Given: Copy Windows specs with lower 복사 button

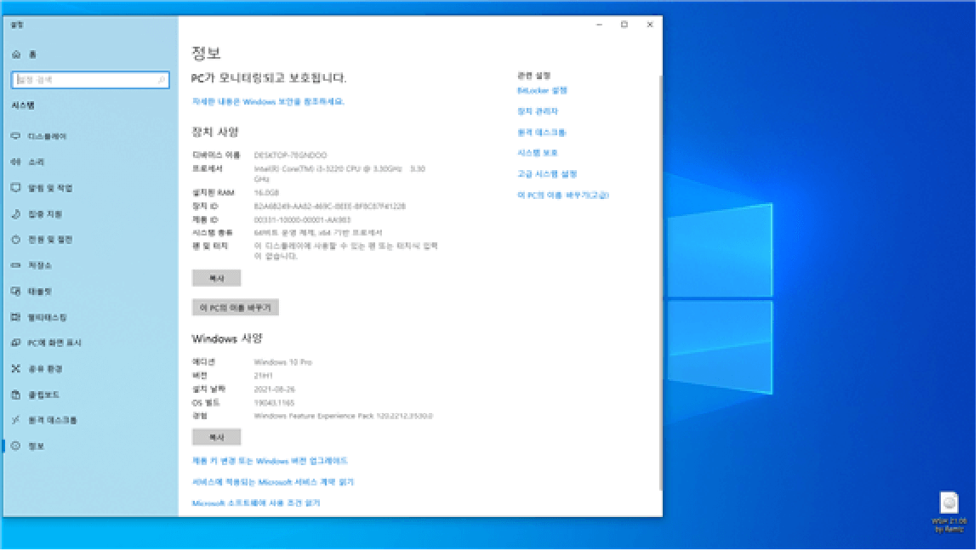Looking at the screenshot, I should tap(217, 438).
